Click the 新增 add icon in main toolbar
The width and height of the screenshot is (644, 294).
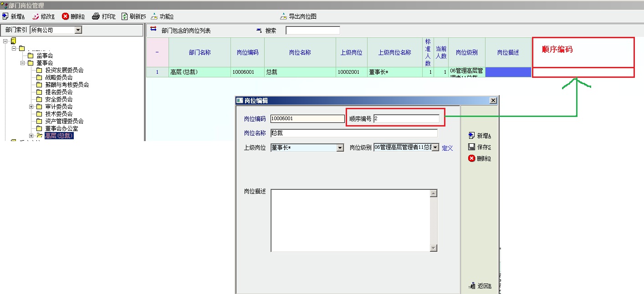tap(5, 16)
